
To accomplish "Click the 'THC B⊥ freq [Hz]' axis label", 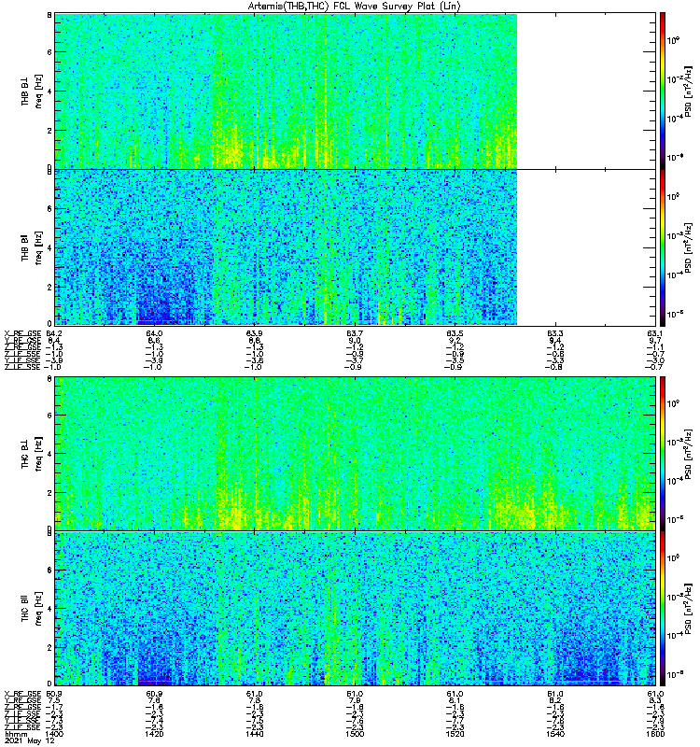I will coord(32,453).
